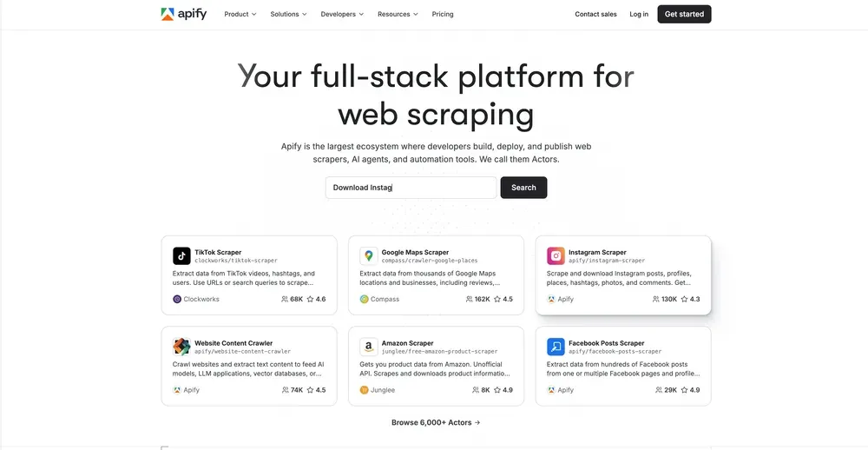Viewport: 868px width, 450px height.
Task: Click the Facebook Posts Scraper icon
Action: (x=556, y=347)
